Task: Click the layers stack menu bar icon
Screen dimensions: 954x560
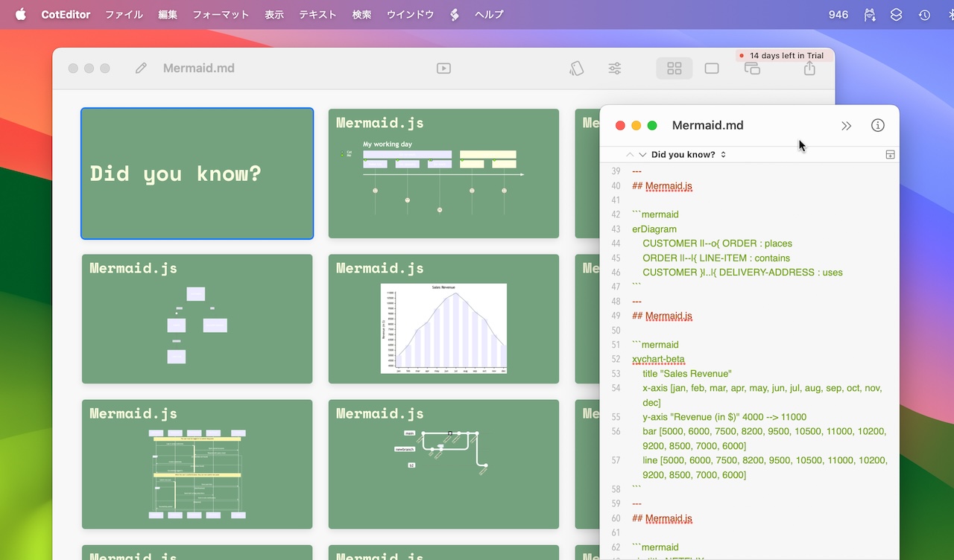Action: [897, 14]
